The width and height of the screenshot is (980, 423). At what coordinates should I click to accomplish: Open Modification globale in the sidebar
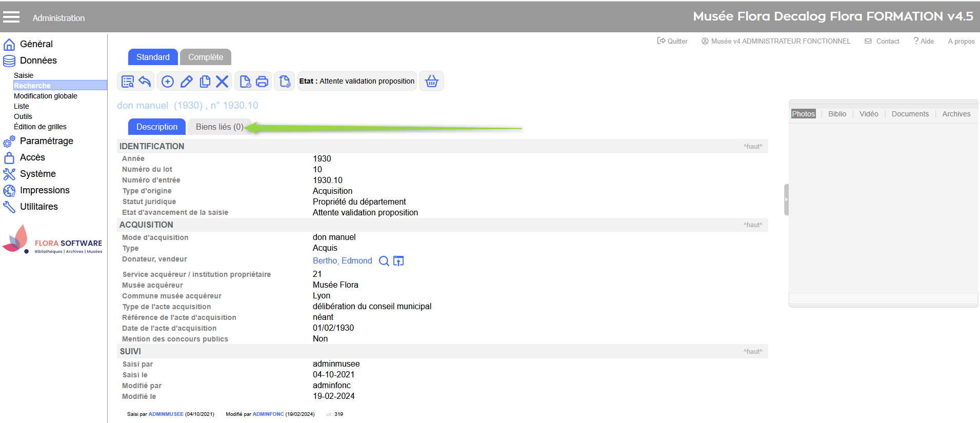(46, 96)
